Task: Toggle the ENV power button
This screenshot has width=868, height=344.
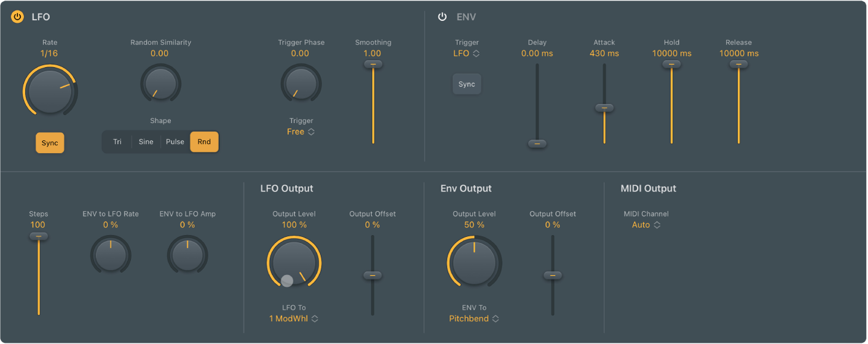Action: (442, 17)
